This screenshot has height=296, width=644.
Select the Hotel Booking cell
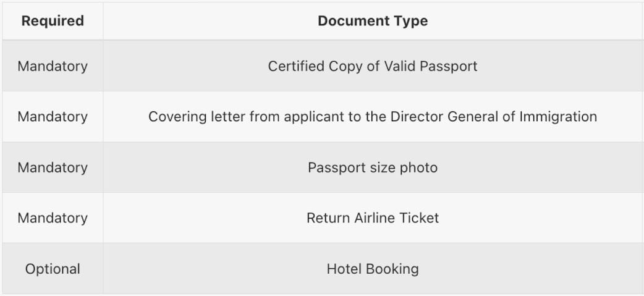(x=373, y=269)
